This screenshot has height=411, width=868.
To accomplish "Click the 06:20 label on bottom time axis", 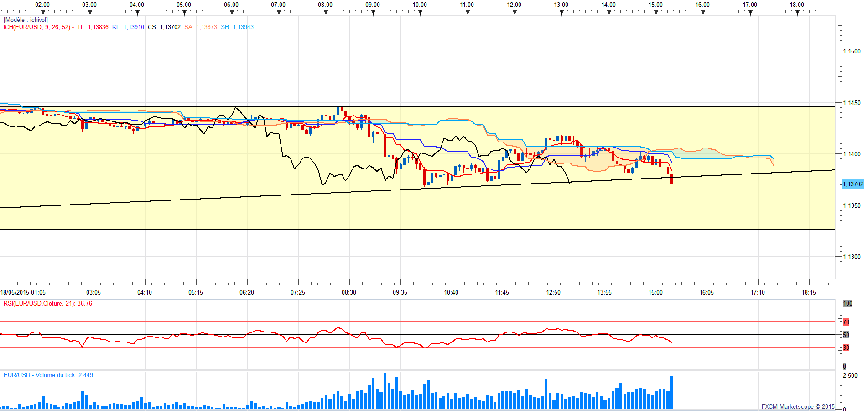I will 247,293.
